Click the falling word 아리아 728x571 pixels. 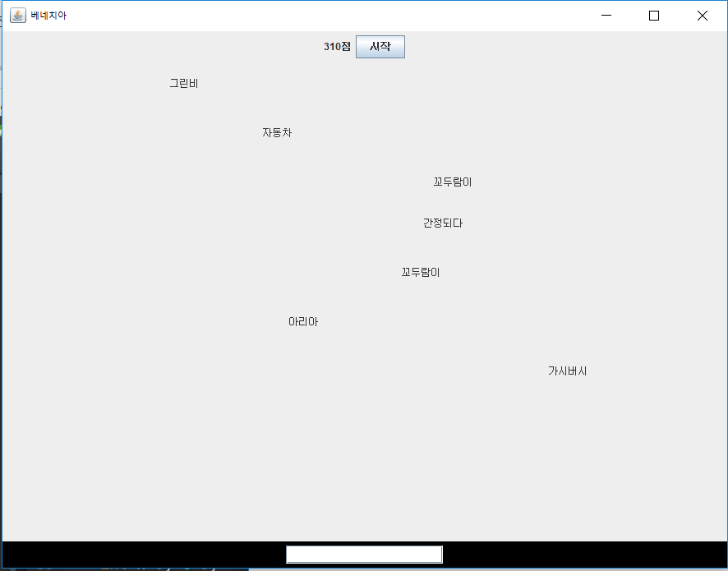click(302, 321)
